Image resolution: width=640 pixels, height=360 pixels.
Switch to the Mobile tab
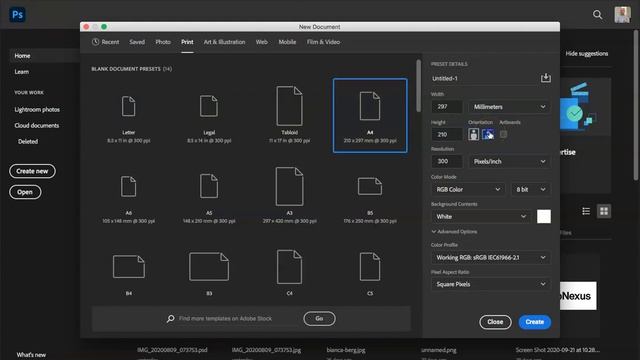point(287,42)
